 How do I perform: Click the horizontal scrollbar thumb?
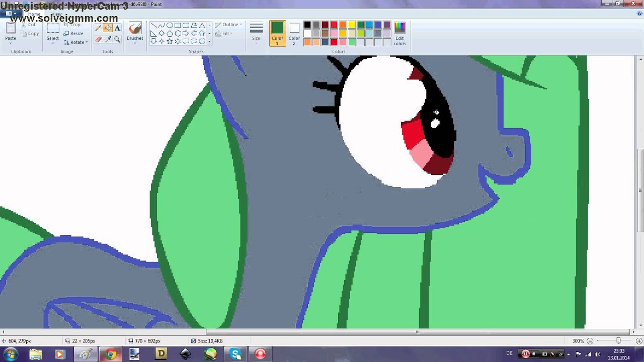418,332
